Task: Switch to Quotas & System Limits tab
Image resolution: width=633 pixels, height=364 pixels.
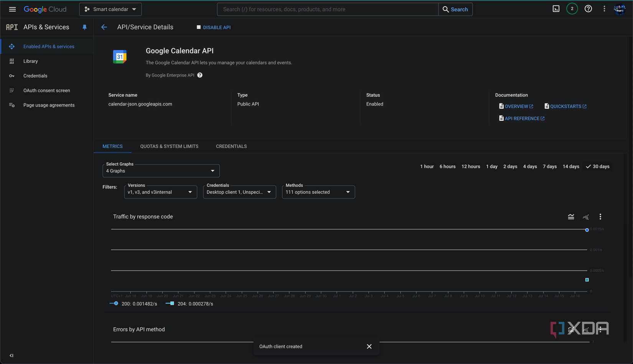Action: (x=169, y=146)
